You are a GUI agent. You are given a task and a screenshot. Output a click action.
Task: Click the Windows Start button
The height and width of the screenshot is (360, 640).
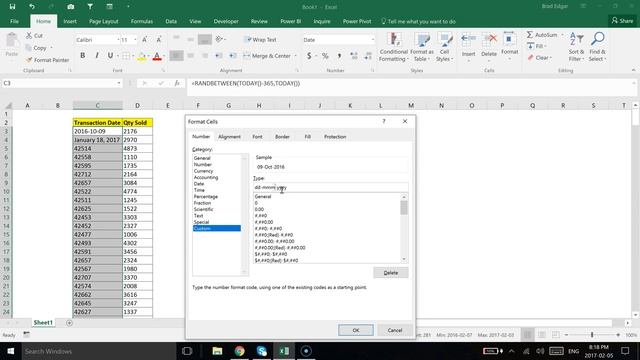[x=11, y=351]
